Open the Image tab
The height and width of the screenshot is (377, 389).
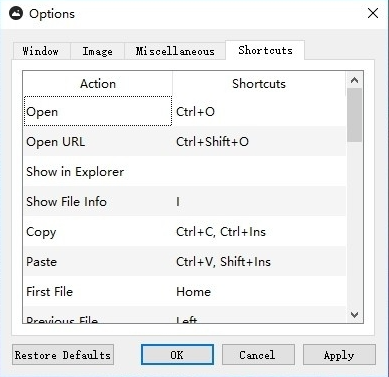97,51
